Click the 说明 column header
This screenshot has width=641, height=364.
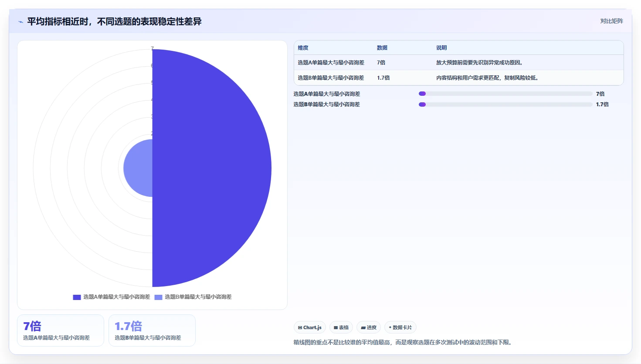[441, 48]
